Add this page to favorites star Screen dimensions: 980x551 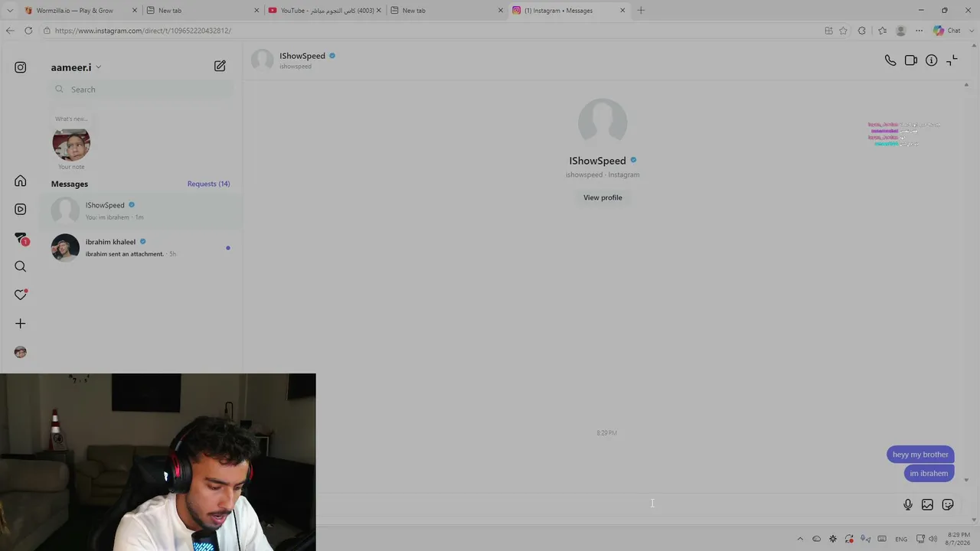pyautogui.click(x=843, y=31)
